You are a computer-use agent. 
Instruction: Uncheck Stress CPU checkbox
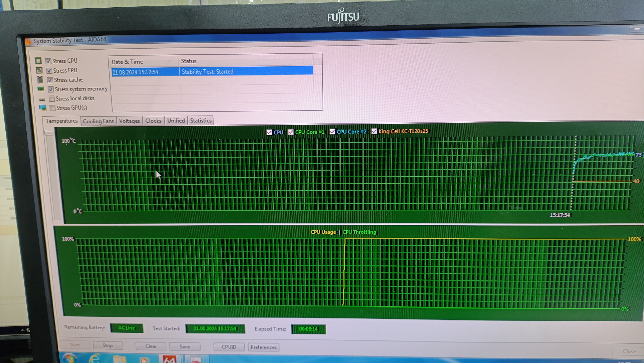[48, 61]
